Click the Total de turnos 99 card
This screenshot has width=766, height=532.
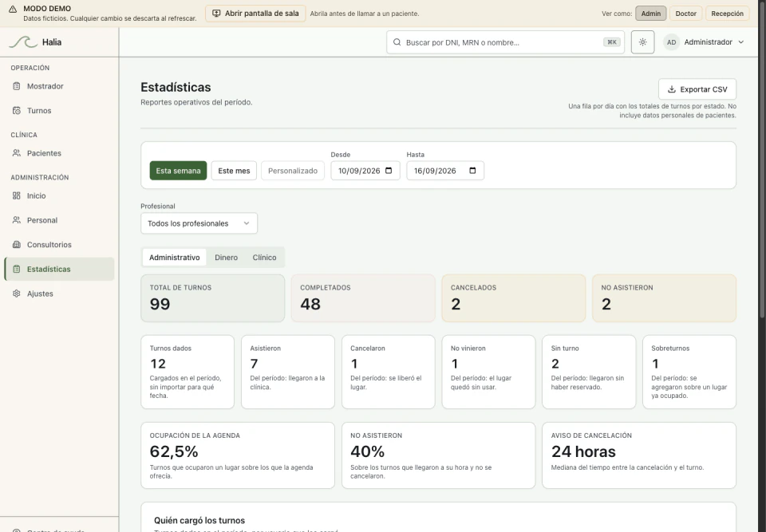(212, 298)
